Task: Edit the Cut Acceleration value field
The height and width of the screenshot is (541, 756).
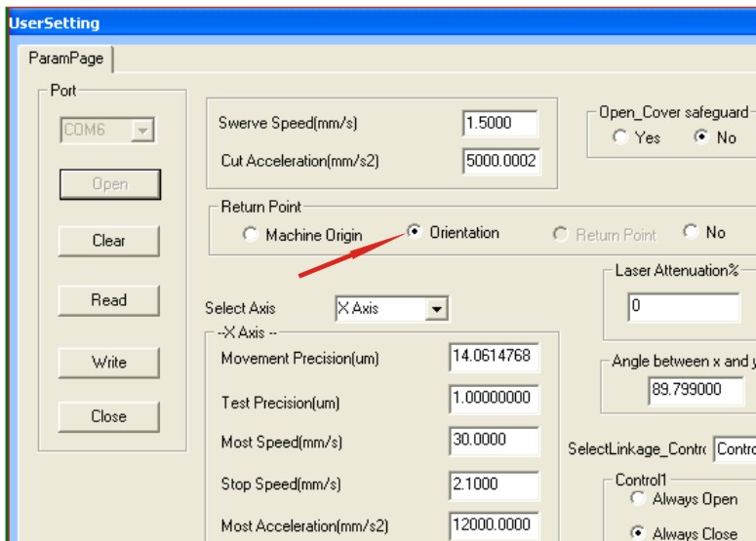Action: click(500, 161)
